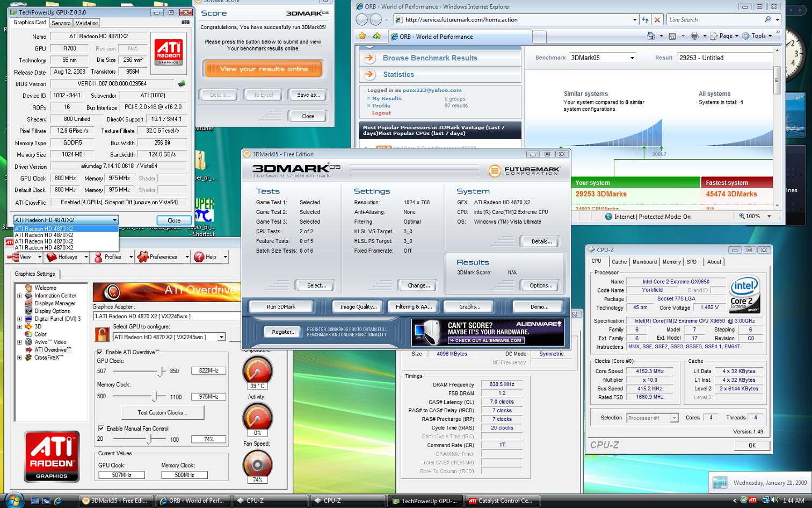Click the Browse Benchmark Results arrow icon
Screen dimensions: 812x508
369,58
